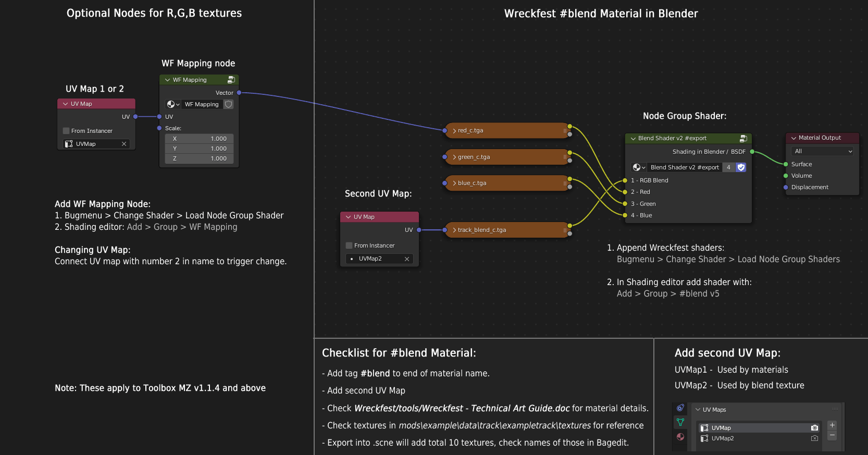Collapse the second UV Map node
This screenshot has width=868, height=455.
click(348, 217)
